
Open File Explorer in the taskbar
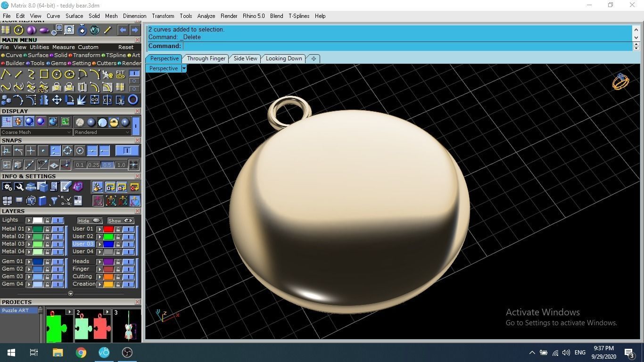tap(58, 353)
